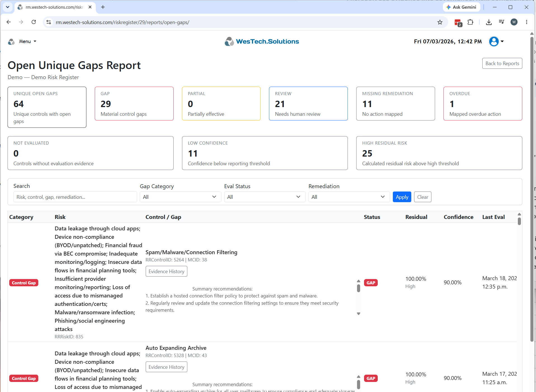The height and width of the screenshot is (392, 536).
Task: Click Control Gap badge in Auto Expanding Archive row
Action: pos(24,378)
